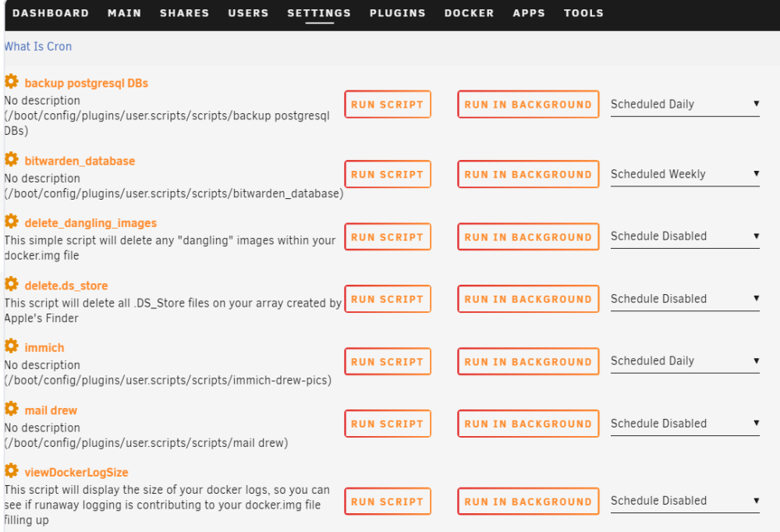Open the Plugins tab
Screen dimensions: 780x532
click(x=398, y=13)
